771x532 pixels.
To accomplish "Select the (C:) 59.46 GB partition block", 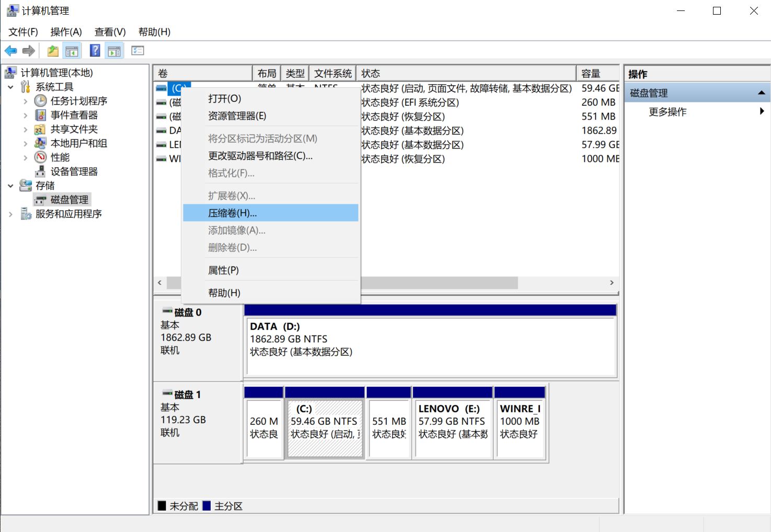I will 325,423.
